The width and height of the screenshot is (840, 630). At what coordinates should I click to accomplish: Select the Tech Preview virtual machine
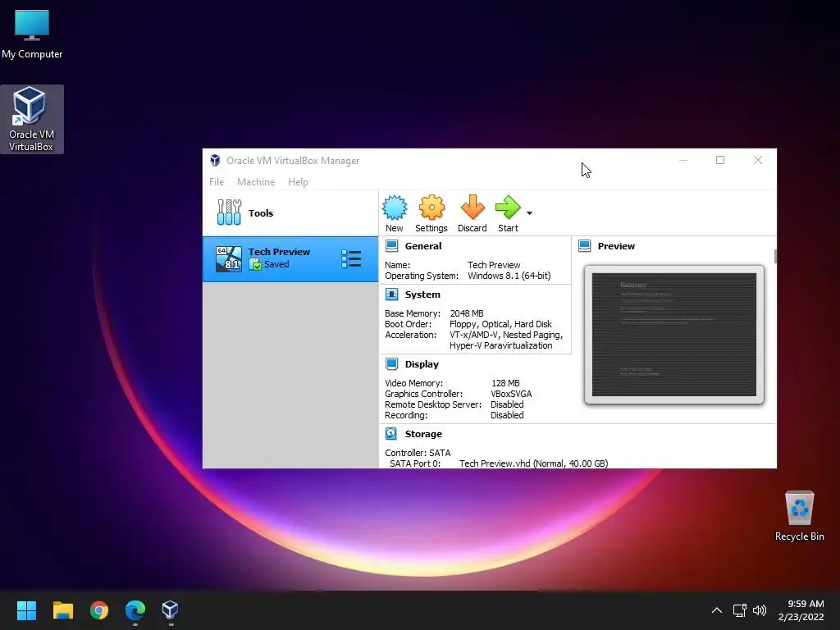coord(290,258)
